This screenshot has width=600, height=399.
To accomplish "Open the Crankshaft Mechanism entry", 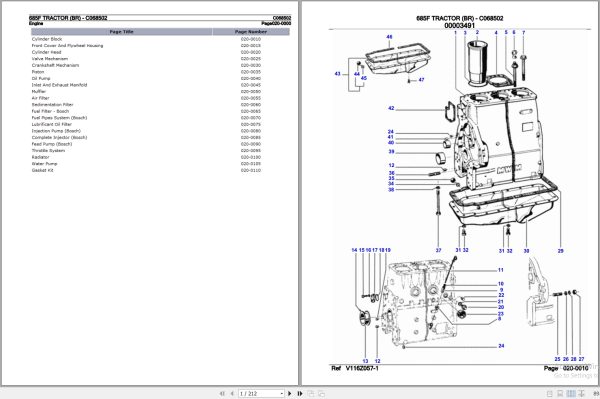I will pos(55,65).
